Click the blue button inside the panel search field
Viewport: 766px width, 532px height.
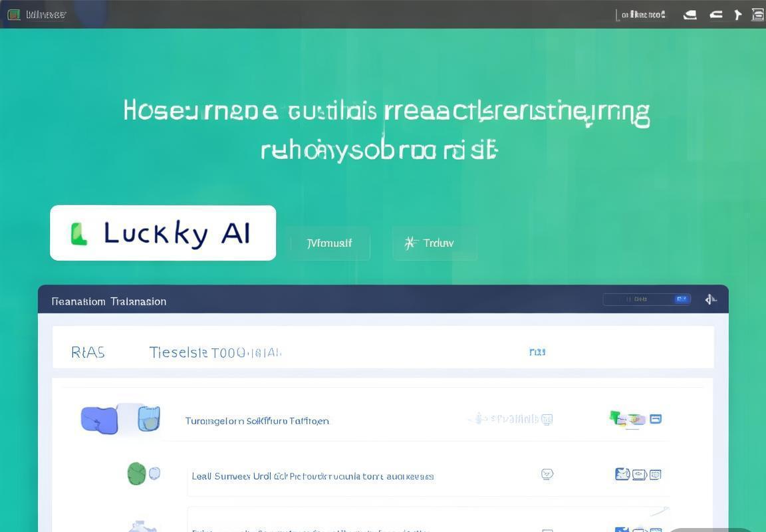point(682,299)
